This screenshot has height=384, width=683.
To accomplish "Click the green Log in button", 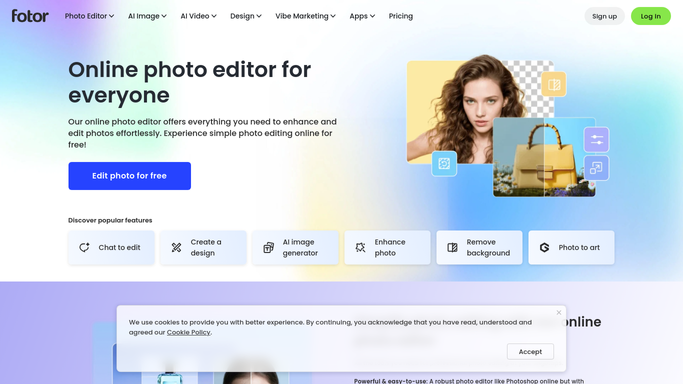I will pos(650,16).
